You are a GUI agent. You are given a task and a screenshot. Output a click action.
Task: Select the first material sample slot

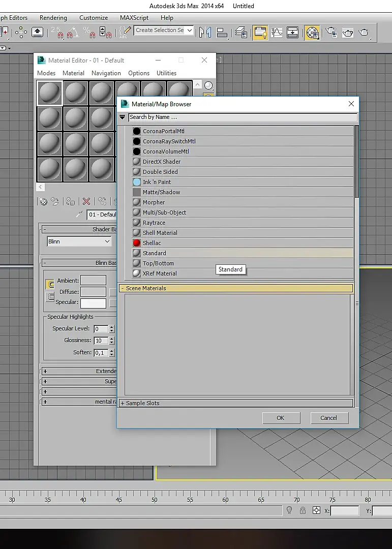[49, 93]
